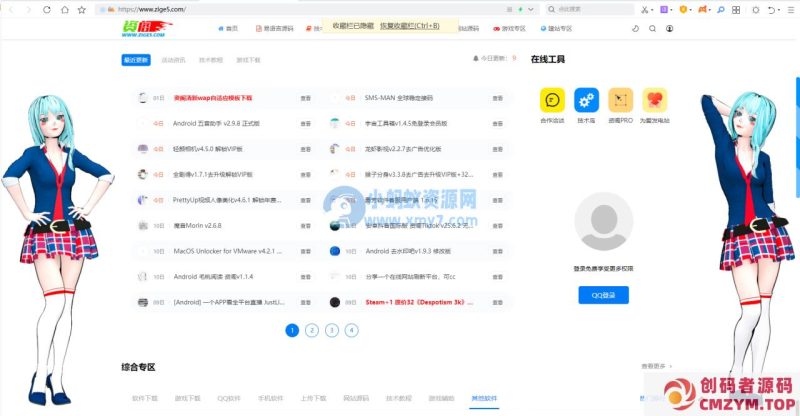Open the PrettyUp v4.6.1 post
Viewport: 800px width, 416px height.
(227, 200)
